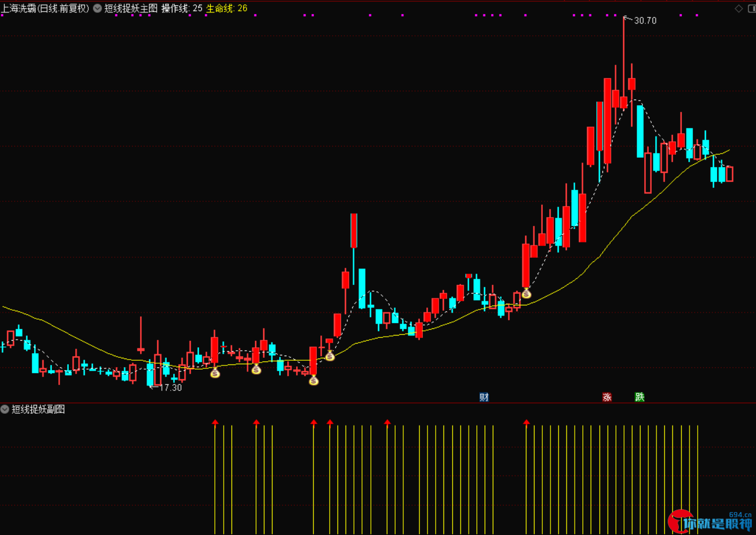
Task: Click the leftmost red arrow in sub-chart
Action: pyautogui.click(x=215, y=422)
